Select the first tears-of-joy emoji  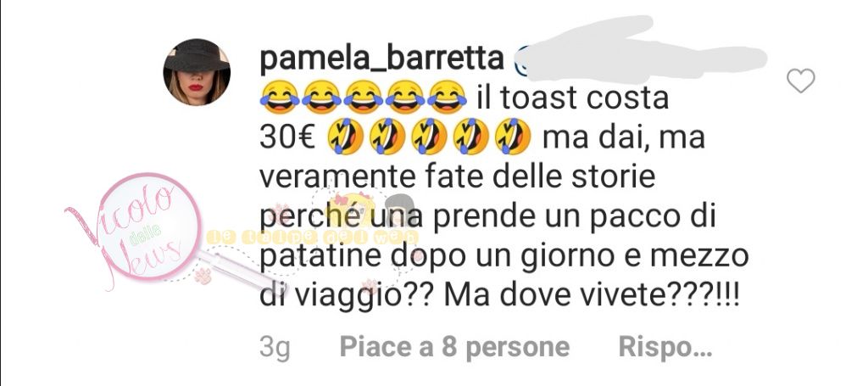[x=280, y=98]
